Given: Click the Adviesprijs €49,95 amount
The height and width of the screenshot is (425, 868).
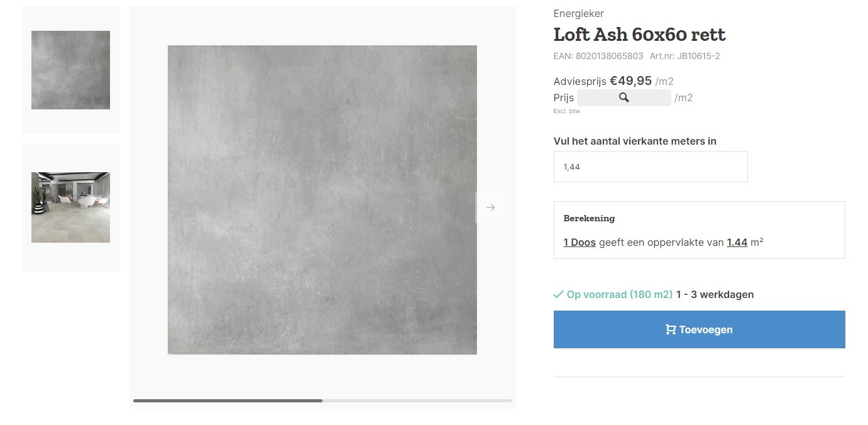Looking at the screenshot, I should coord(631,80).
